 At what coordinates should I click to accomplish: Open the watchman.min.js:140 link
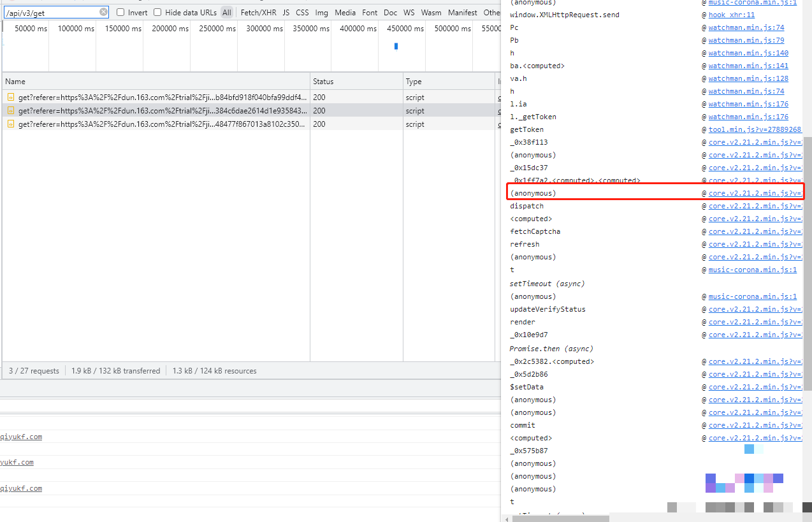point(748,53)
